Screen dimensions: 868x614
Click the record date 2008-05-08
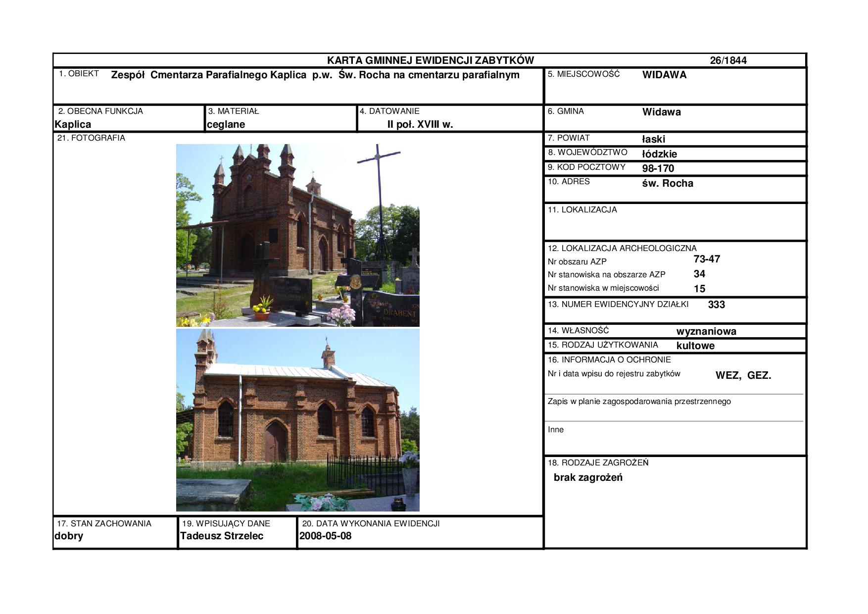click(x=325, y=536)
